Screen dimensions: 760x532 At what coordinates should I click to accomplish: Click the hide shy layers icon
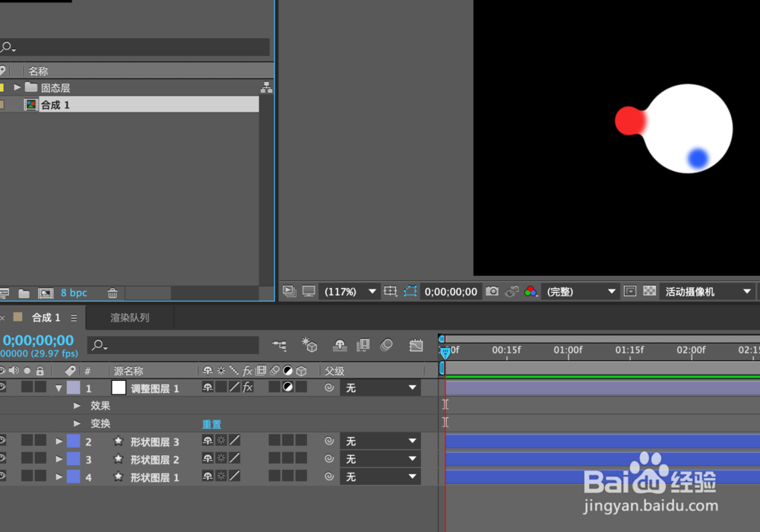[339, 346]
